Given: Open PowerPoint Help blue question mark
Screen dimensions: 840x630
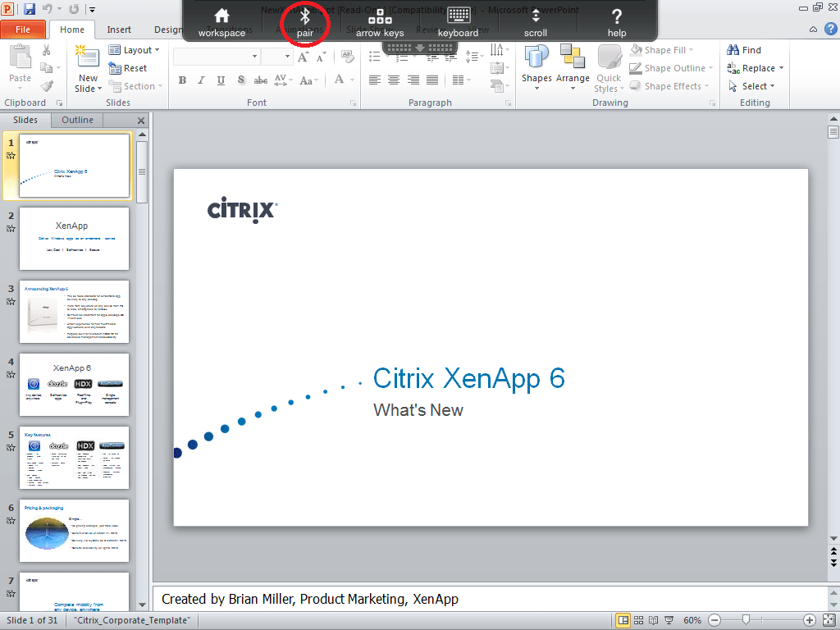Looking at the screenshot, I should click(x=830, y=30).
